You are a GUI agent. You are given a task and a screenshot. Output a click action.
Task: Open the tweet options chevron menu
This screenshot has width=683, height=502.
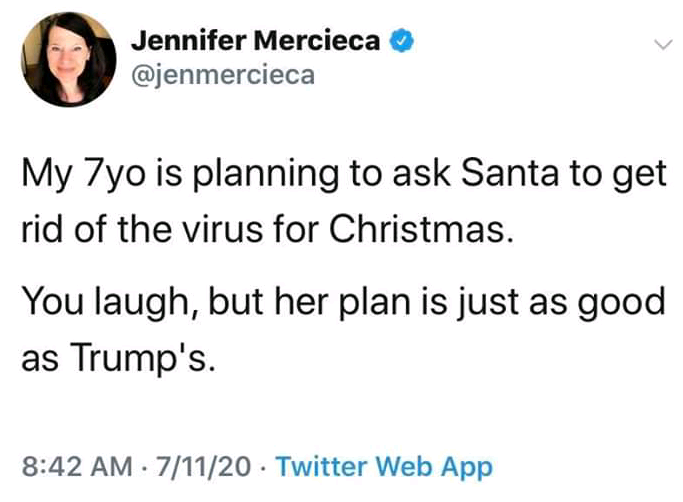660,45
